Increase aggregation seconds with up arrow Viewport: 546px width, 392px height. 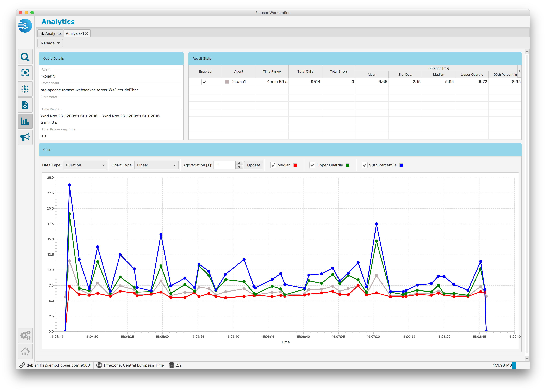pos(239,163)
